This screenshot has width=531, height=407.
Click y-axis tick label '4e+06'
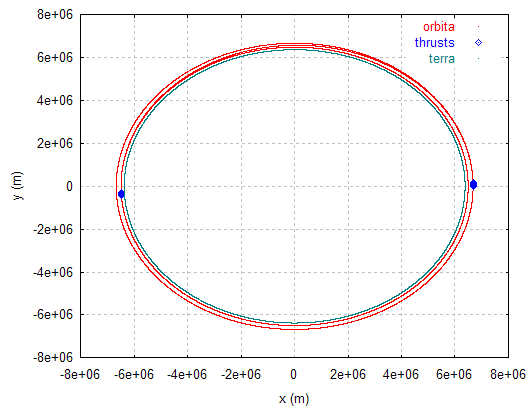[55, 101]
